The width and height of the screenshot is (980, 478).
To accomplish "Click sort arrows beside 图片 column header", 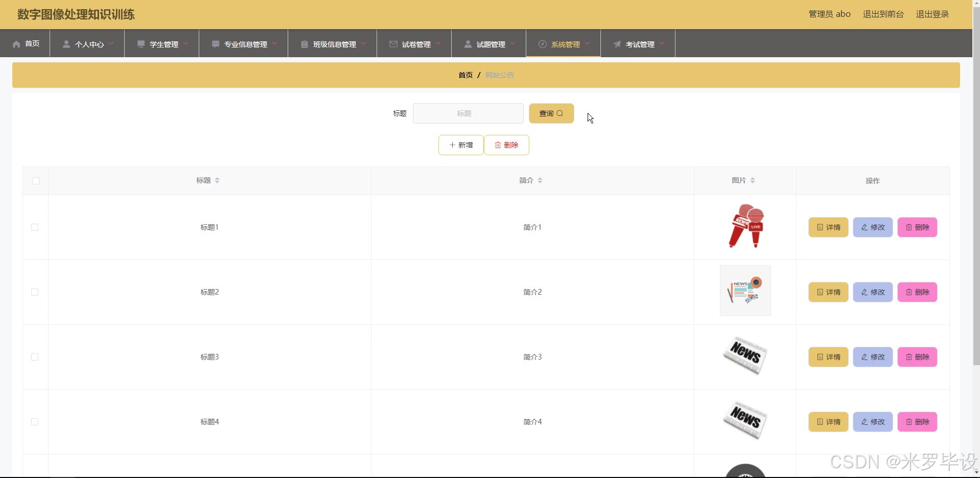I will 753,180.
